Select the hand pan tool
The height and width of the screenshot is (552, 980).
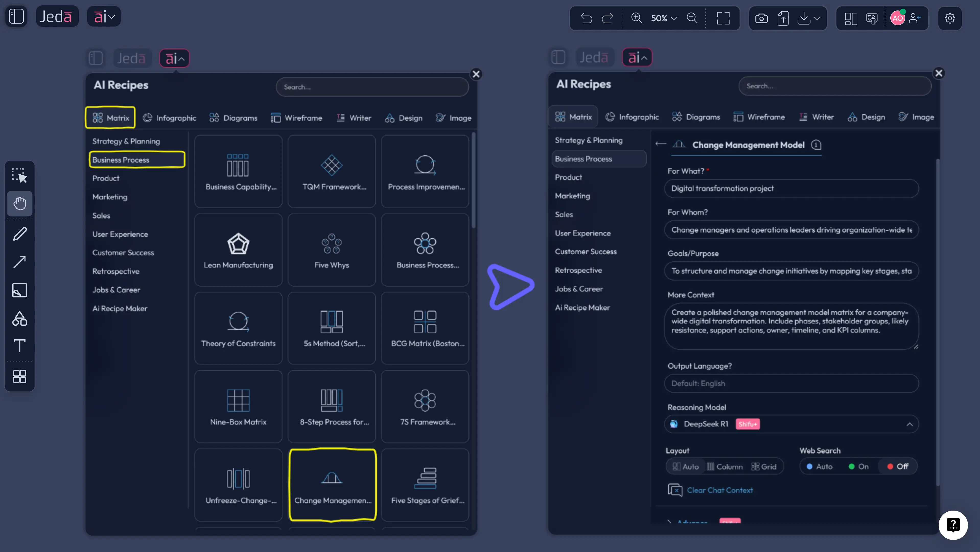click(x=19, y=203)
